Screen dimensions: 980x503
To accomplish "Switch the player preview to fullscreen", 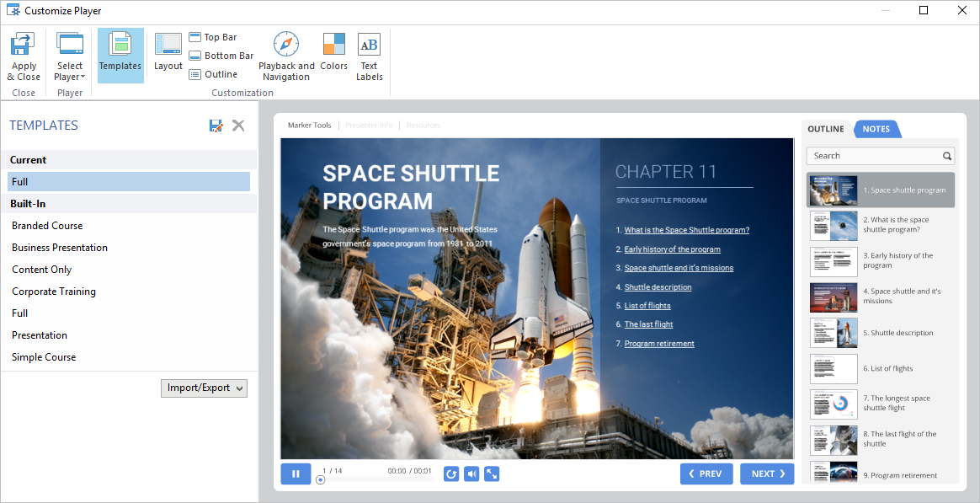I will click(x=492, y=474).
